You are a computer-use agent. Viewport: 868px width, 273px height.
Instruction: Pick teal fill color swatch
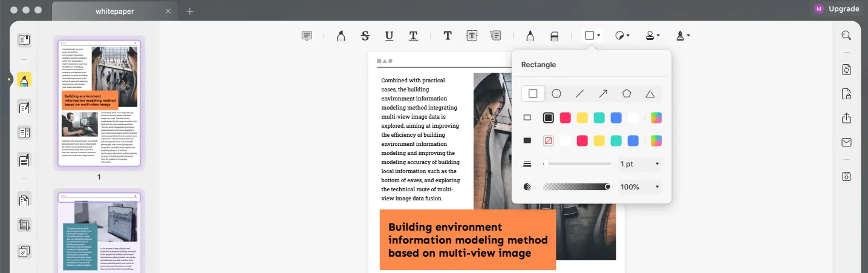coord(616,140)
